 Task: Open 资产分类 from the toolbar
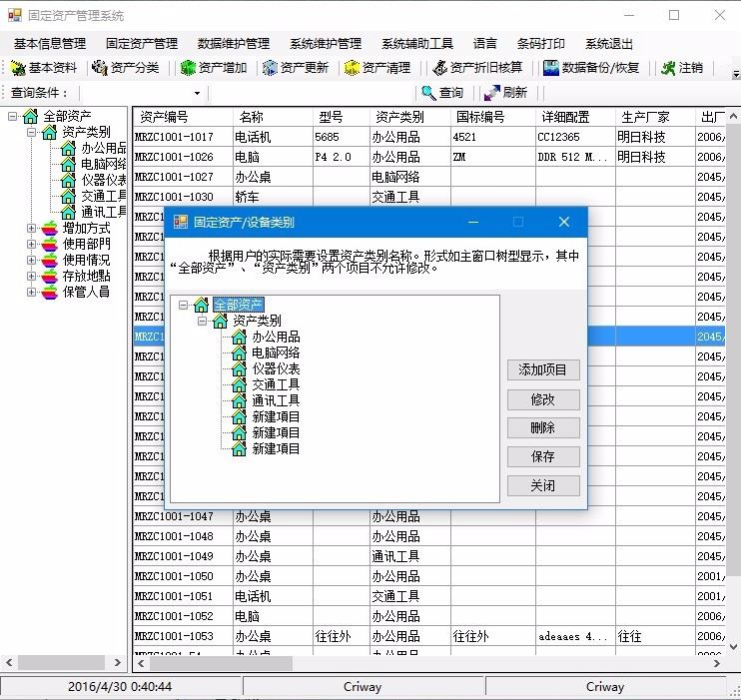[125, 68]
